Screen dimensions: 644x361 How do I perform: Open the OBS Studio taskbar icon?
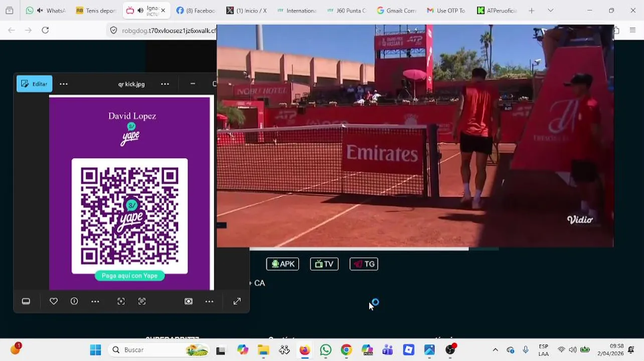point(450,350)
